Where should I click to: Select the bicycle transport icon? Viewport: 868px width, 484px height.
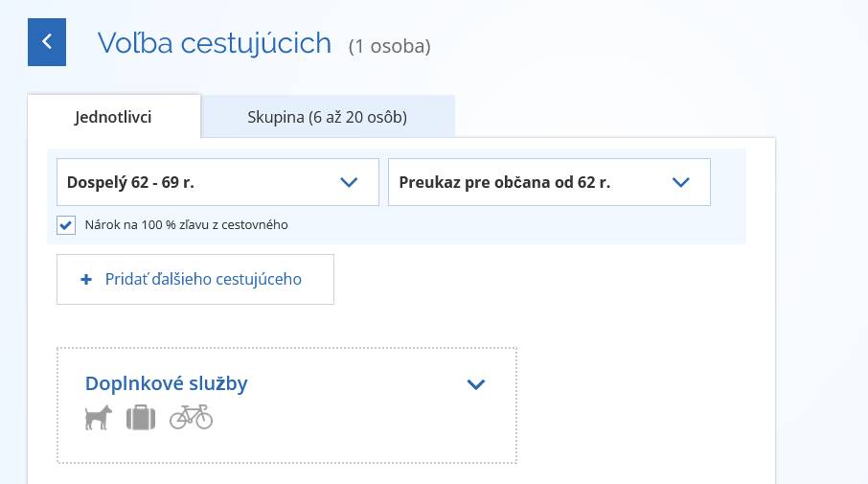coord(191,417)
